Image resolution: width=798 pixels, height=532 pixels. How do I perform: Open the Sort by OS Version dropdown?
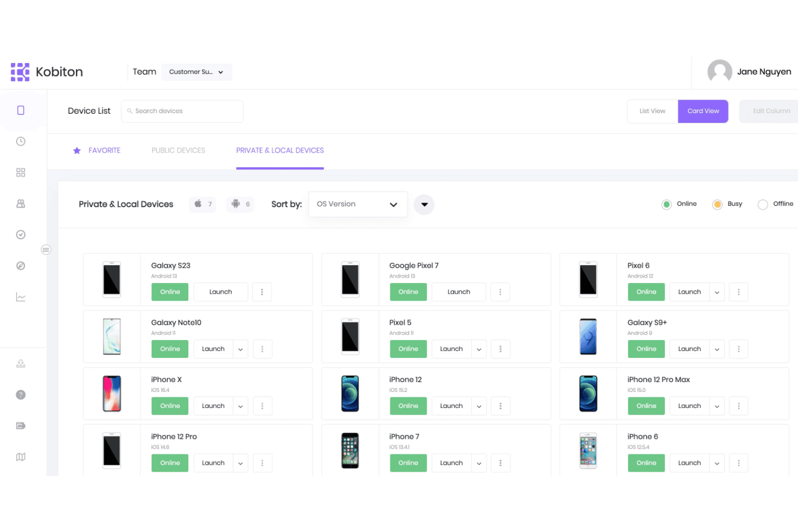(357, 204)
